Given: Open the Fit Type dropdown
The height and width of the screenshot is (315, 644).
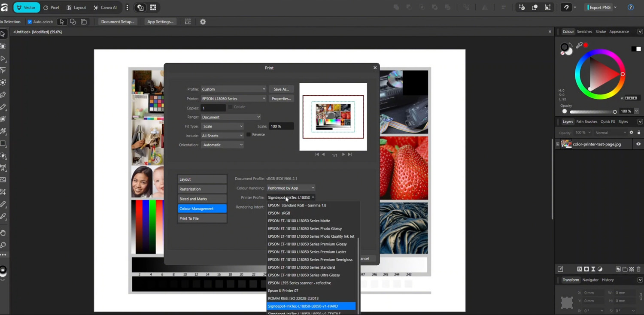Looking at the screenshot, I should 222,127.
